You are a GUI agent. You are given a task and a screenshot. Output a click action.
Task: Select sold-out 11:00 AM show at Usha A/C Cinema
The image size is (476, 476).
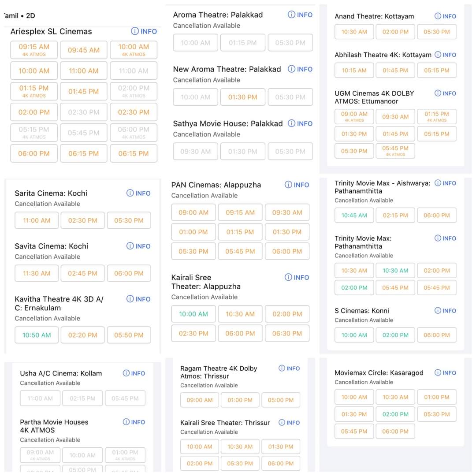click(x=40, y=398)
